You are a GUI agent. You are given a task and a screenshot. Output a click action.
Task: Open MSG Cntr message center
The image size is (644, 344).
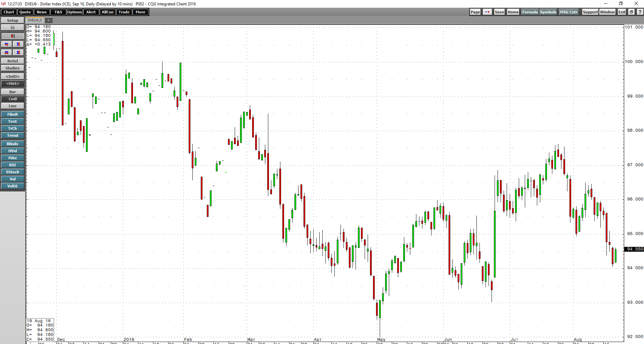click(x=569, y=12)
